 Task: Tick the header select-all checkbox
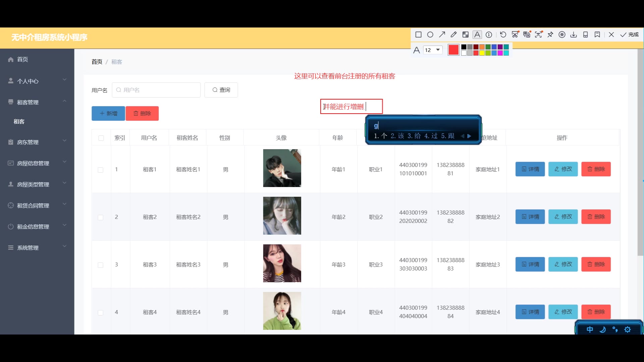click(101, 138)
